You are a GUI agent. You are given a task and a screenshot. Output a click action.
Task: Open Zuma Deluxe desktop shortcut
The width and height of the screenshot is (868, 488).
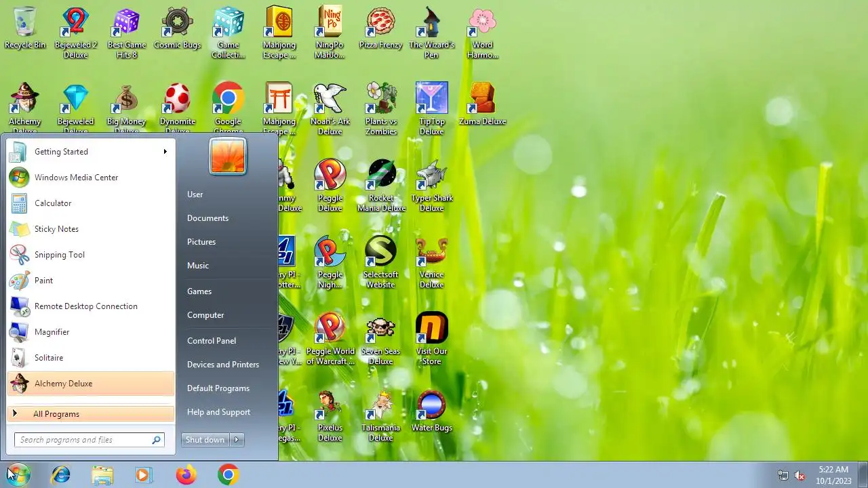[483, 105]
